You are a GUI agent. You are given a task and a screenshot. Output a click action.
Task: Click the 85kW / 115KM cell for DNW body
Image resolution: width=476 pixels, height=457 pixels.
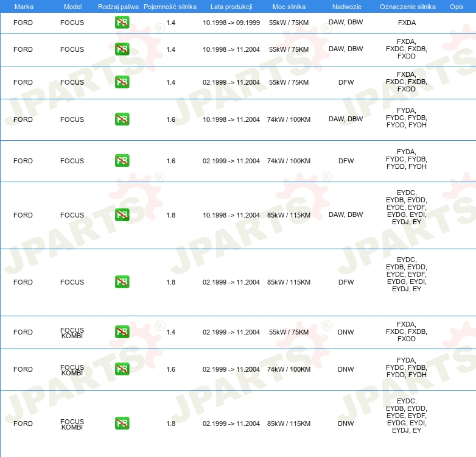(289, 423)
